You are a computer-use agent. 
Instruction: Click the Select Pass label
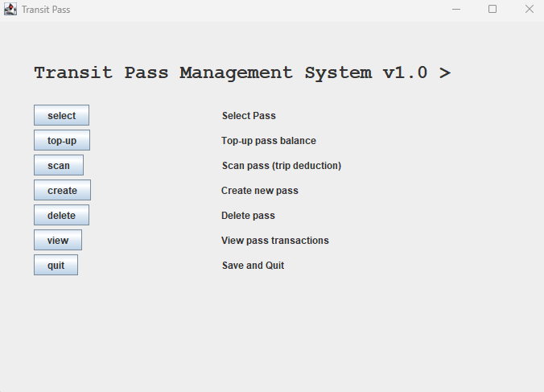[249, 116]
